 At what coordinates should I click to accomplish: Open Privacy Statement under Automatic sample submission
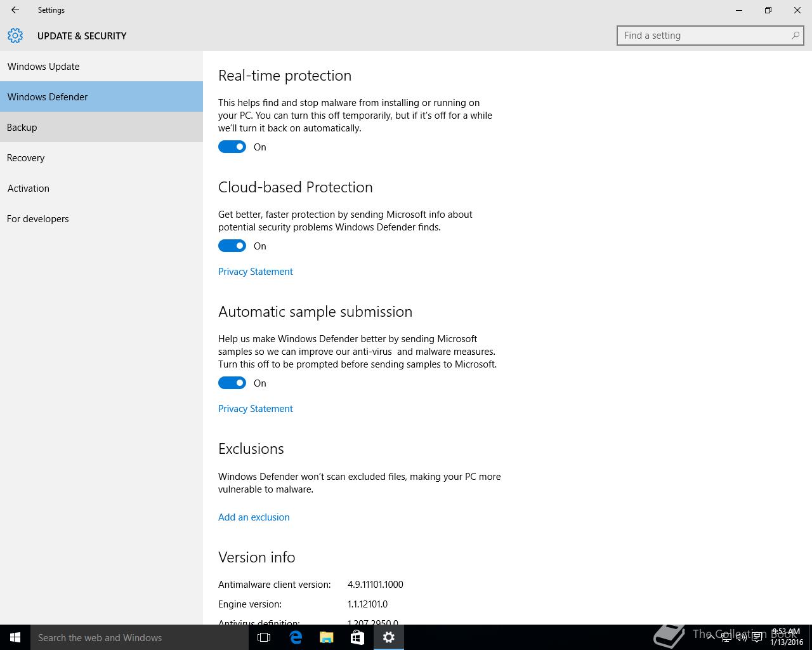point(255,408)
